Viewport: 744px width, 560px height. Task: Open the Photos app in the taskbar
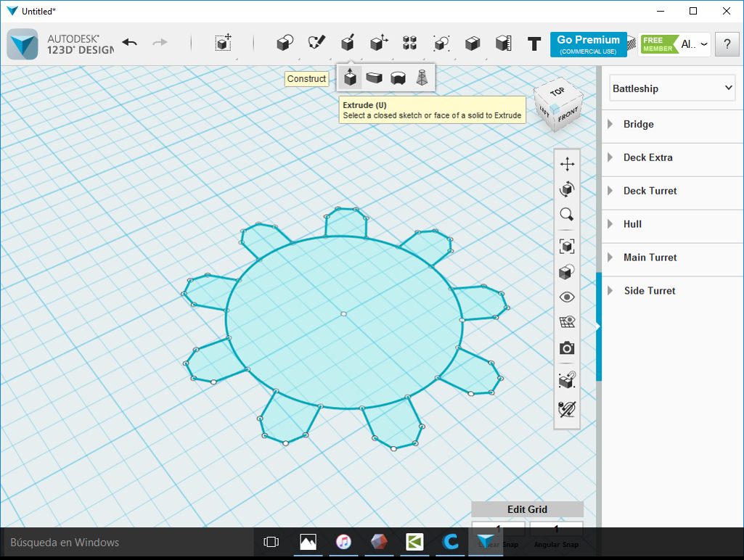point(308,542)
